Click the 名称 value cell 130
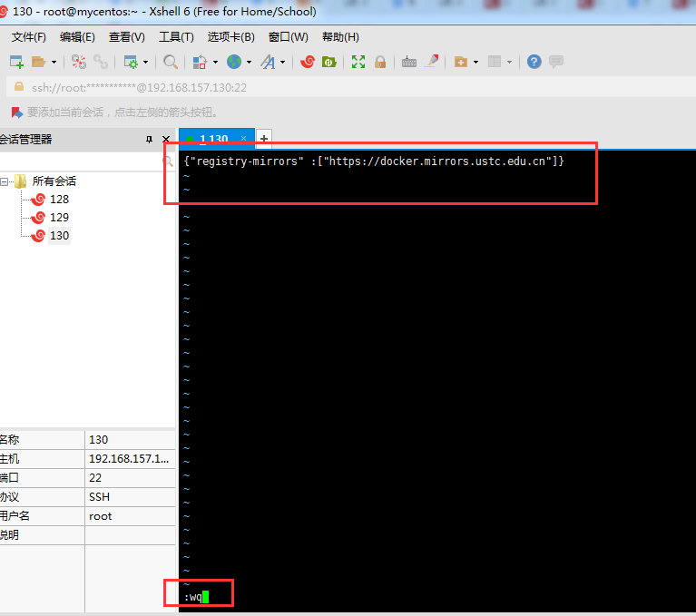 130,440
